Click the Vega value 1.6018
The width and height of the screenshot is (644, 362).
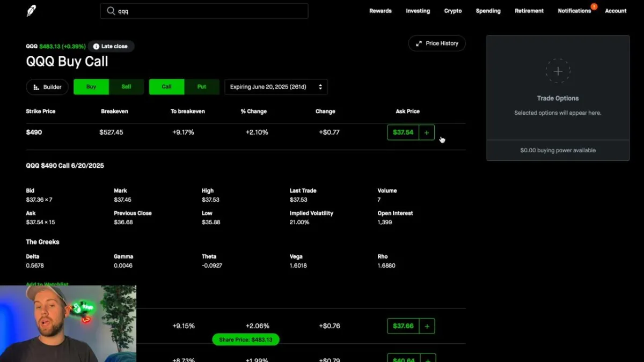tap(298, 265)
